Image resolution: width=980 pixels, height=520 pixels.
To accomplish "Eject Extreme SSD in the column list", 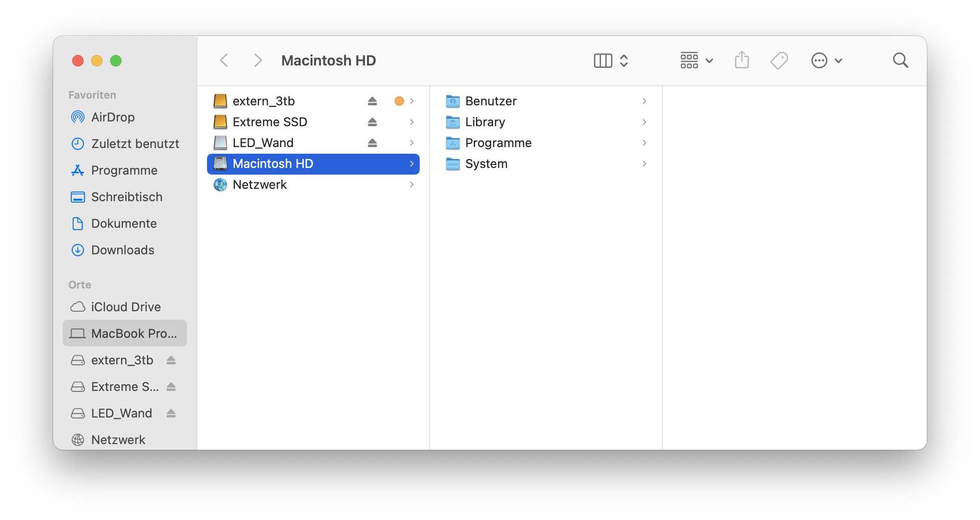I will pyautogui.click(x=372, y=122).
